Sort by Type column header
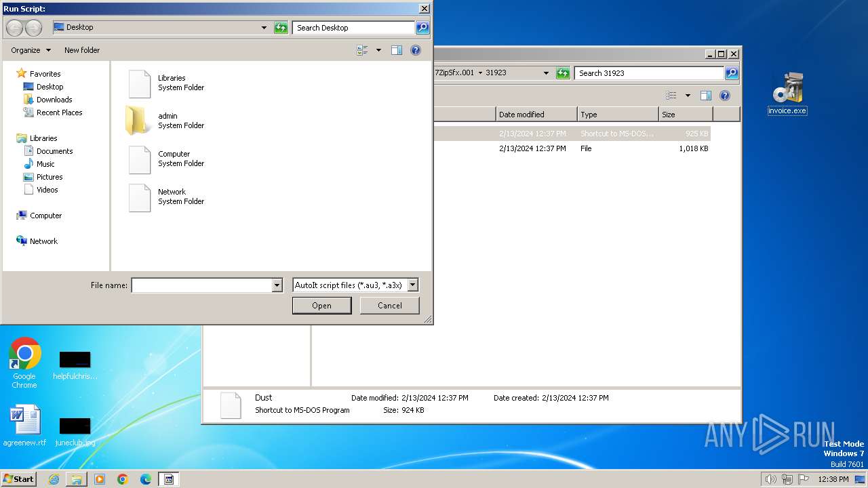The height and width of the screenshot is (488, 868). pos(618,115)
